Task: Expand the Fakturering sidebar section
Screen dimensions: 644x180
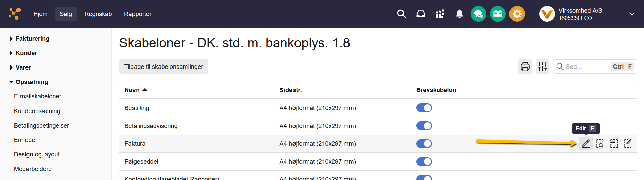Action: (x=32, y=39)
